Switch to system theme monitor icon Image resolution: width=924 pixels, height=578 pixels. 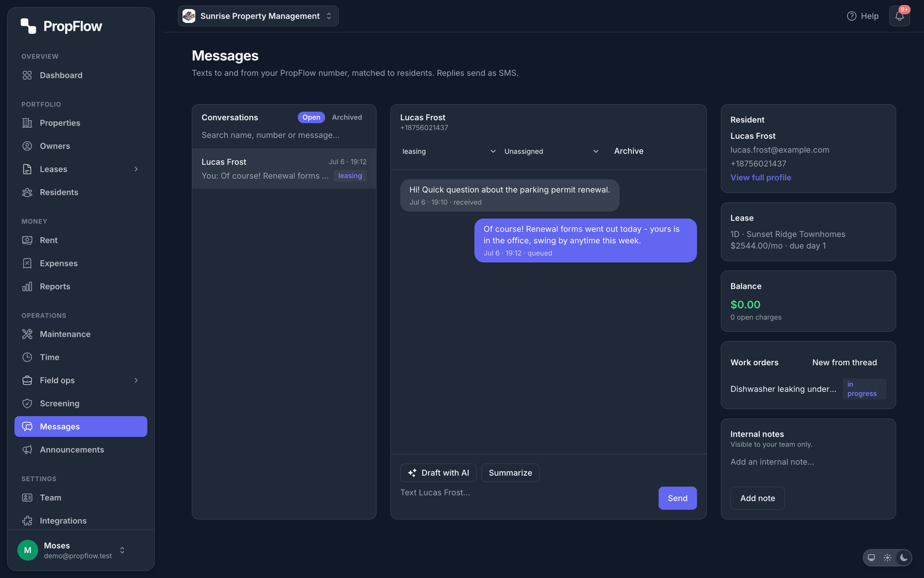871,558
